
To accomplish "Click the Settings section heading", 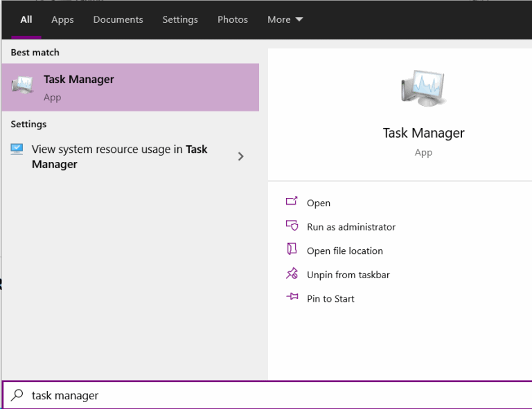I will point(28,124).
